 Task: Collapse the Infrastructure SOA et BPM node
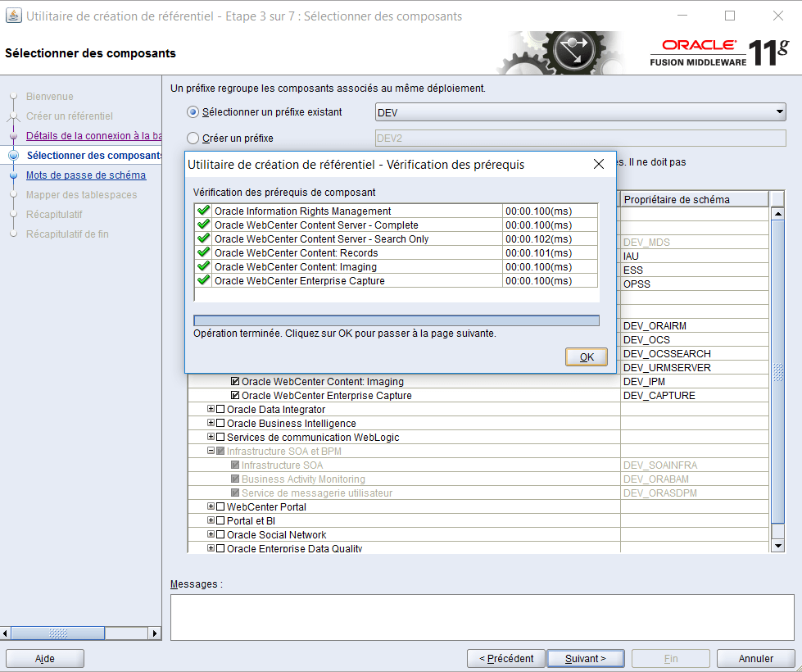211,452
